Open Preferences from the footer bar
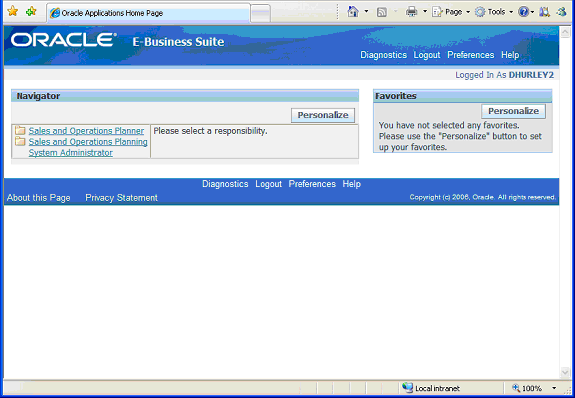575x398 pixels. pyautogui.click(x=312, y=184)
